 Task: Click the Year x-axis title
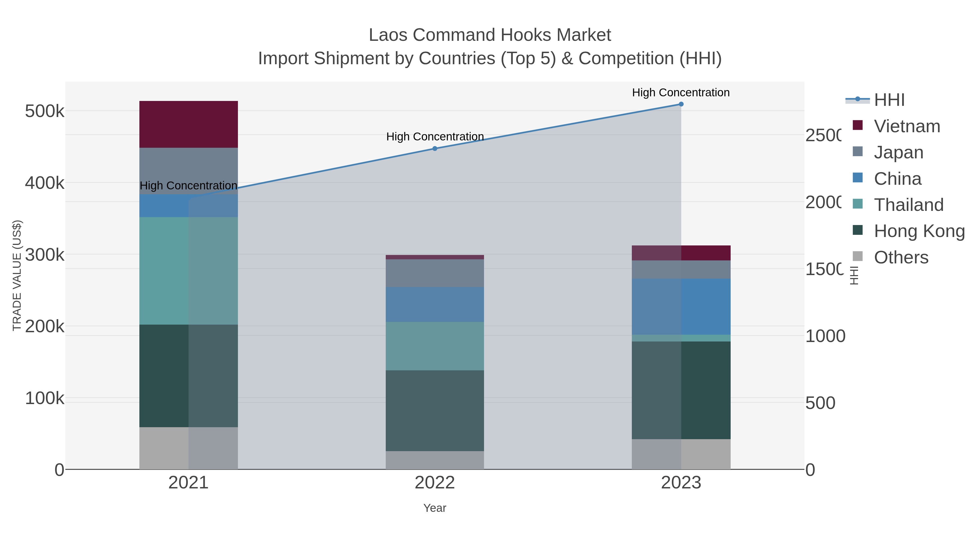click(x=435, y=508)
